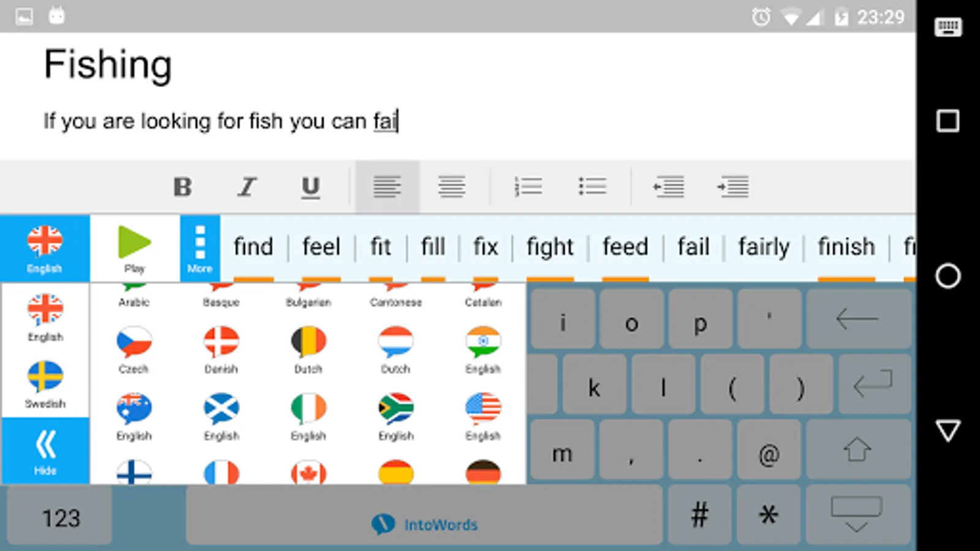This screenshot has width=980, height=551.
Task: Insert a numbered list
Action: click(528, 187)
